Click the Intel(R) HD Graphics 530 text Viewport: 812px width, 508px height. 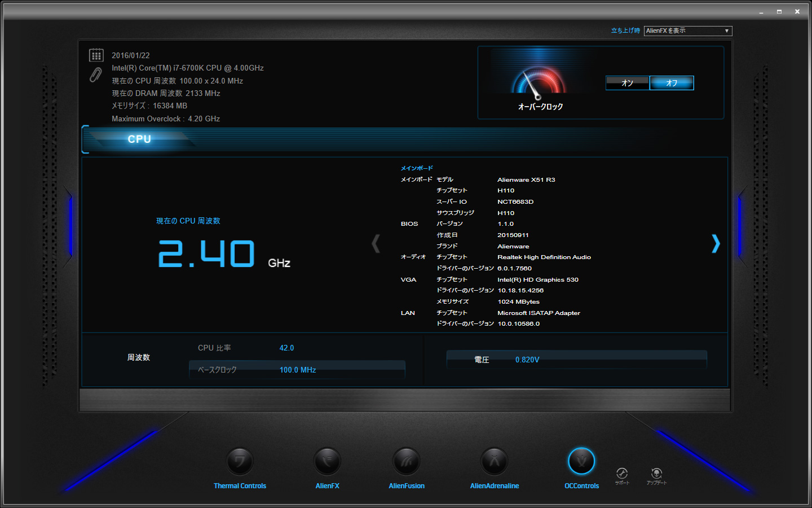[538, 280]
